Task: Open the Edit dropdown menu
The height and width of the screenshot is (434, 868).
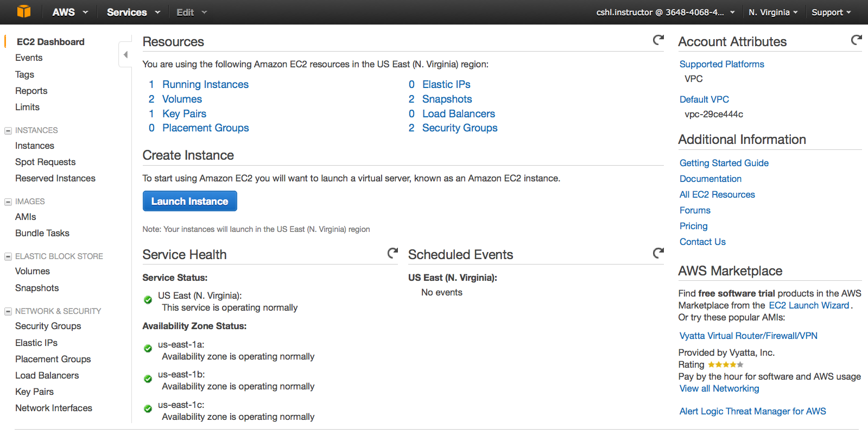Action: click(192, 12)
